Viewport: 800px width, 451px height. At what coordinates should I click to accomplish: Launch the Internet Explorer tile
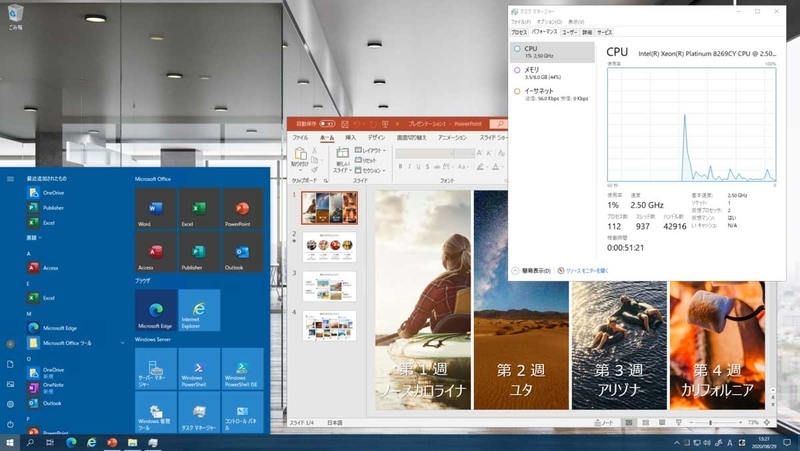pyautogui.click(x=198, y=310)
